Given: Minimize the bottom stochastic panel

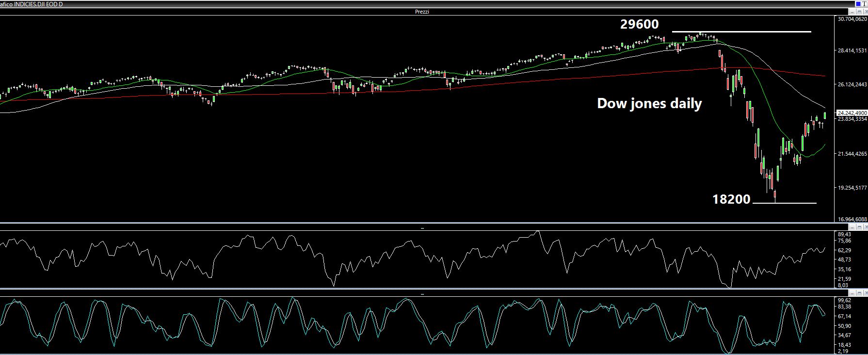Looking at the screenshot, I should (x=852, y=293).
